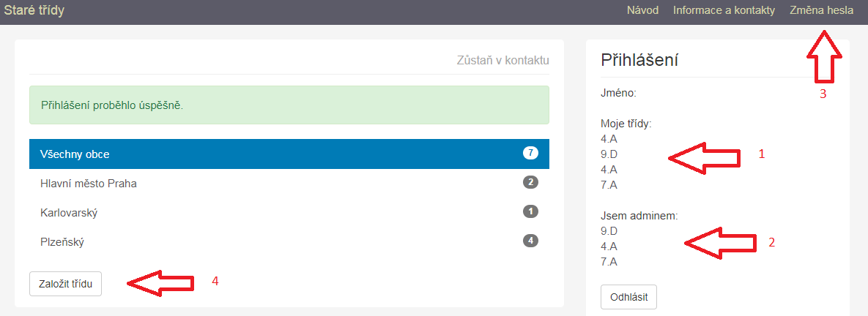Screen dimensions: 868x316
Task: Click the count badge on Všechny obce
Action: click(530, 153)
